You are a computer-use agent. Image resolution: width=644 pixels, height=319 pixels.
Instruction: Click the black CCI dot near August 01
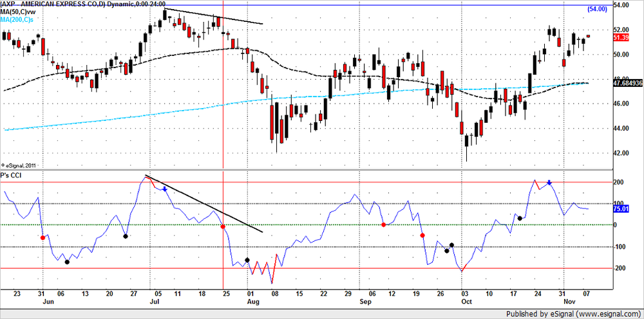[247, 260]
